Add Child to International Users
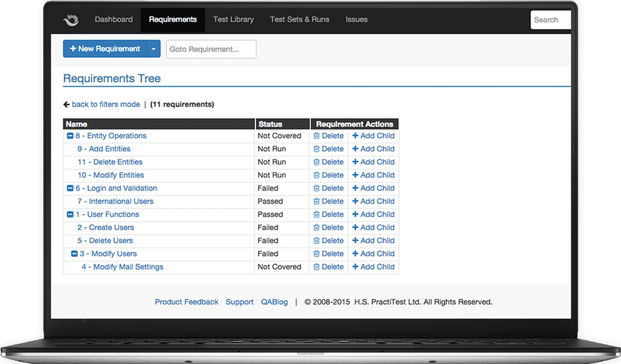The width and height of the screenshot is (621, 364). pyautogui.click(x=373, y=201)
